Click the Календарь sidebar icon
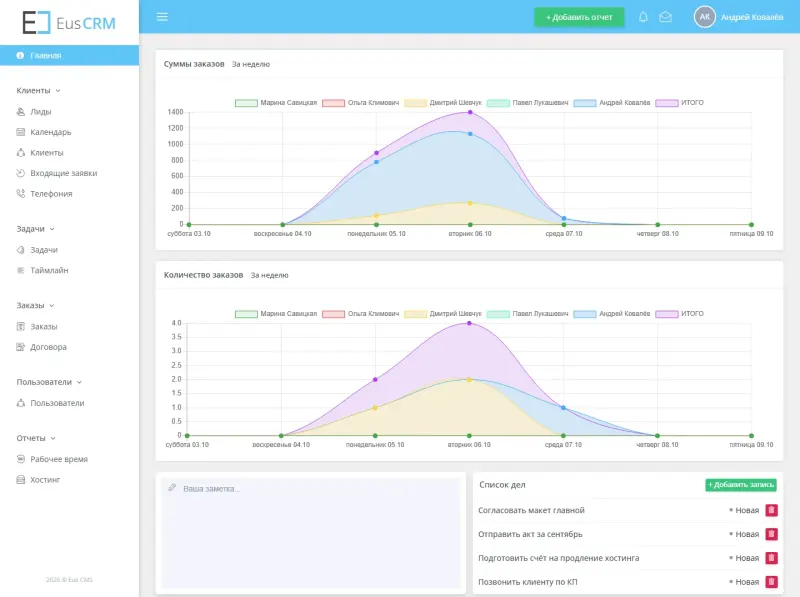This screenshot has width=800, height=597. coord(20,132)
